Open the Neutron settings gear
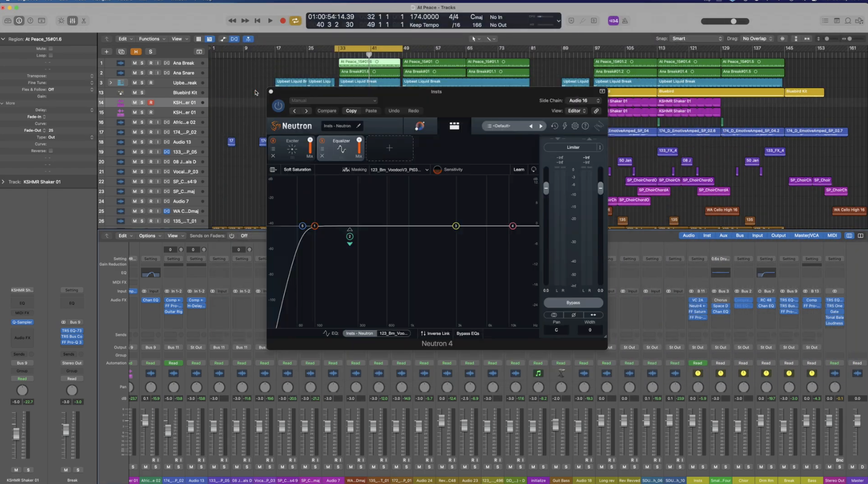 point(575,126)
